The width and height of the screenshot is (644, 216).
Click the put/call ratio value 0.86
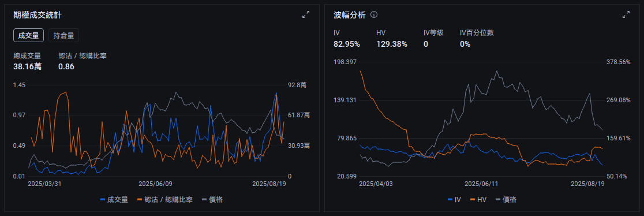66,66
